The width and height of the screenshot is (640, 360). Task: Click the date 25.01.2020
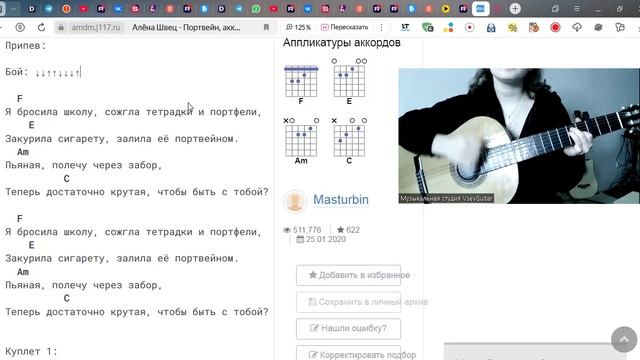321,239
